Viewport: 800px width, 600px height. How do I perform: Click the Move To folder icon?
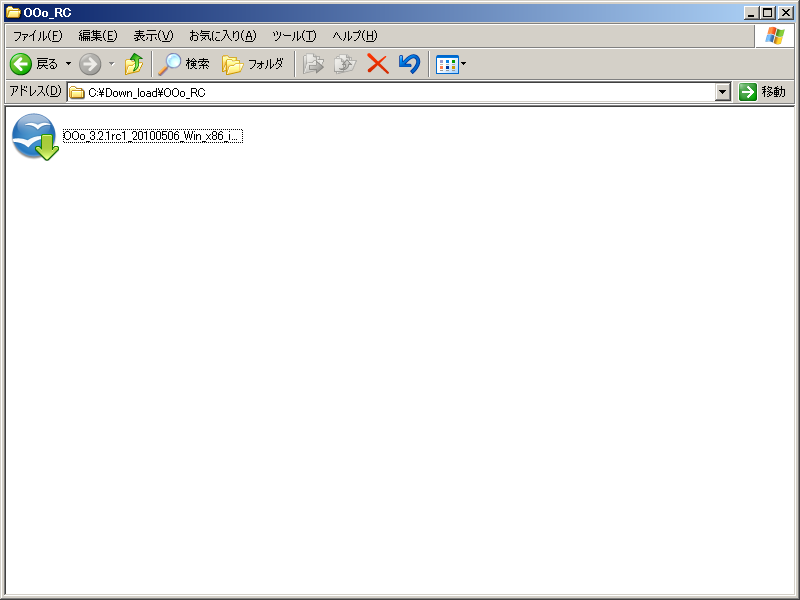[x=313, y=64]
